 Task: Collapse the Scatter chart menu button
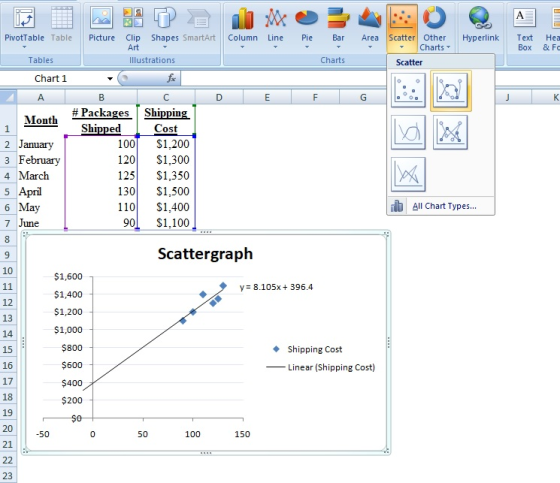pyautogui.click(x=402, y=29)
